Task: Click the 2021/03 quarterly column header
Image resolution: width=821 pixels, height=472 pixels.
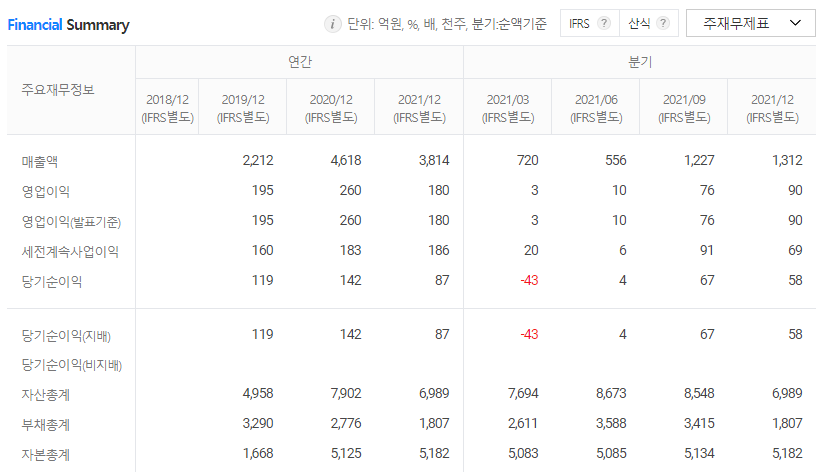Action: 507,108
